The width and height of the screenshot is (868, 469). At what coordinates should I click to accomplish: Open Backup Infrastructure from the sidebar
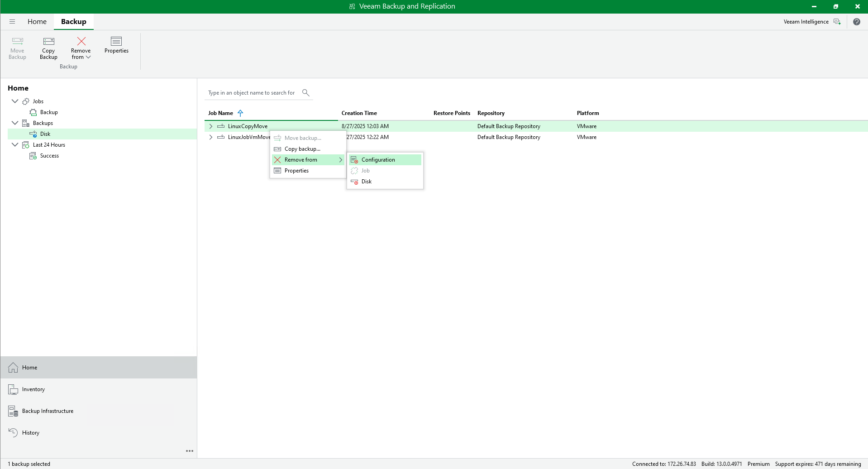point(47,411)
